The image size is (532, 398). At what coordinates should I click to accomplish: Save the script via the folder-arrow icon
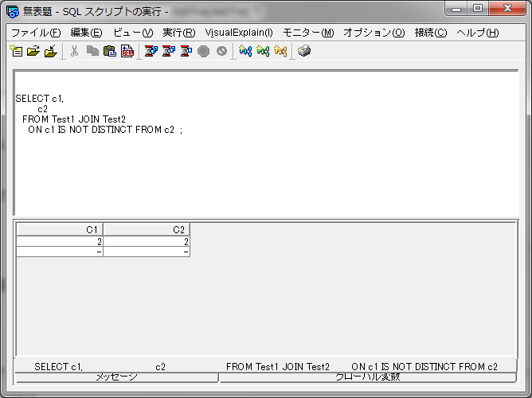(50, 51)
